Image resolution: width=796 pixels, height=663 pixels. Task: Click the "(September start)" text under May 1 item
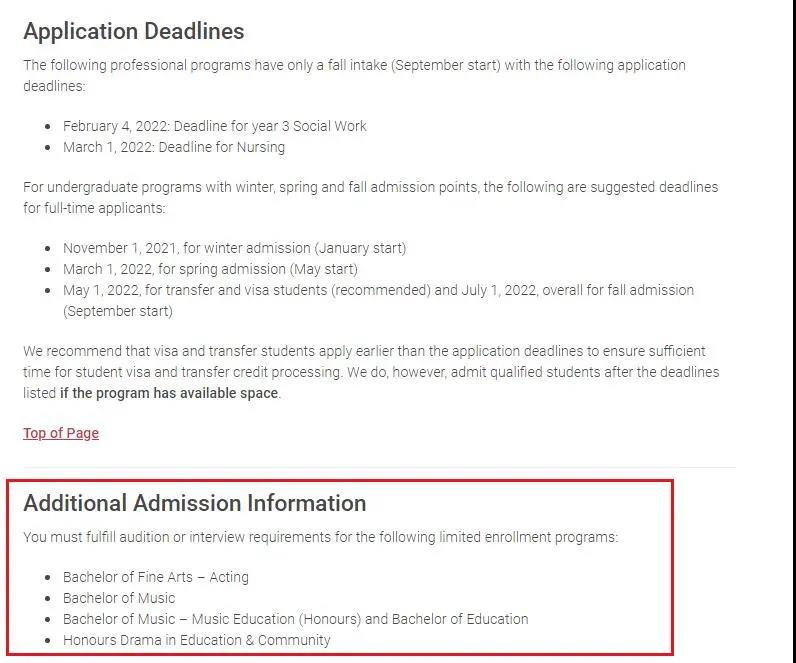pyautogui.click(x=118, y=311)
